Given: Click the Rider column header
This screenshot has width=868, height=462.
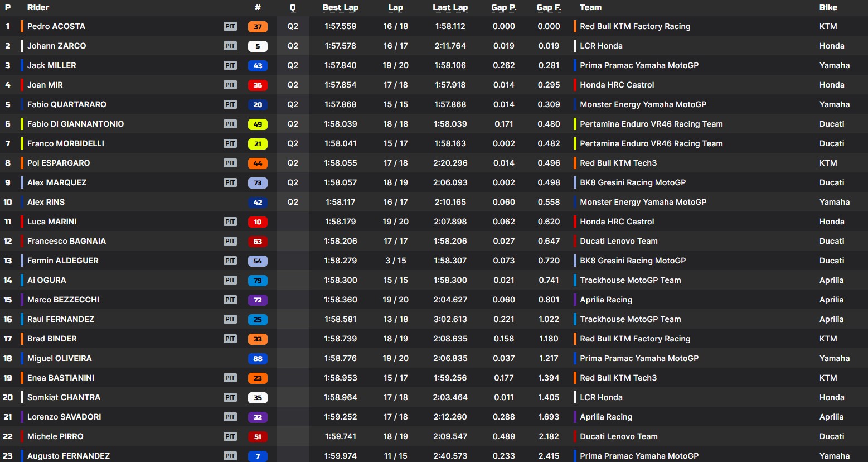Looking at the screenshot, I should (38, 7).
